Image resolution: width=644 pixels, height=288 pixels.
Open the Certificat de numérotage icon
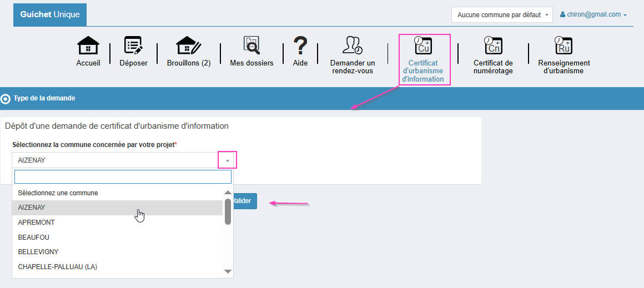tap(492, 46)
